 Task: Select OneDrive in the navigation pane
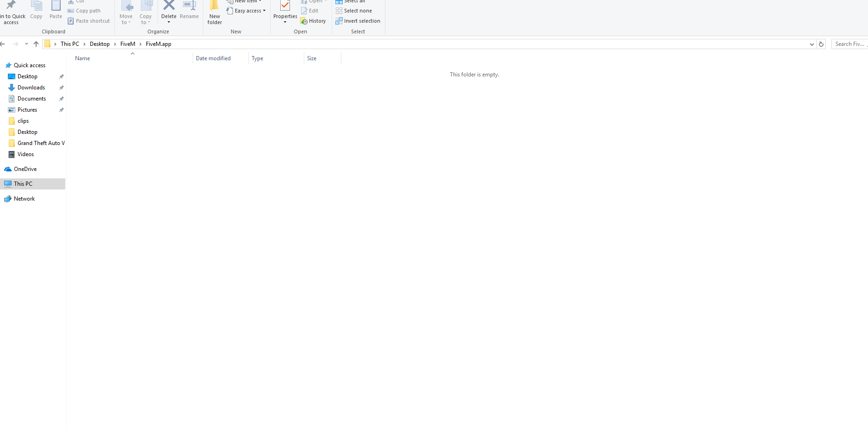pos(25,169)
